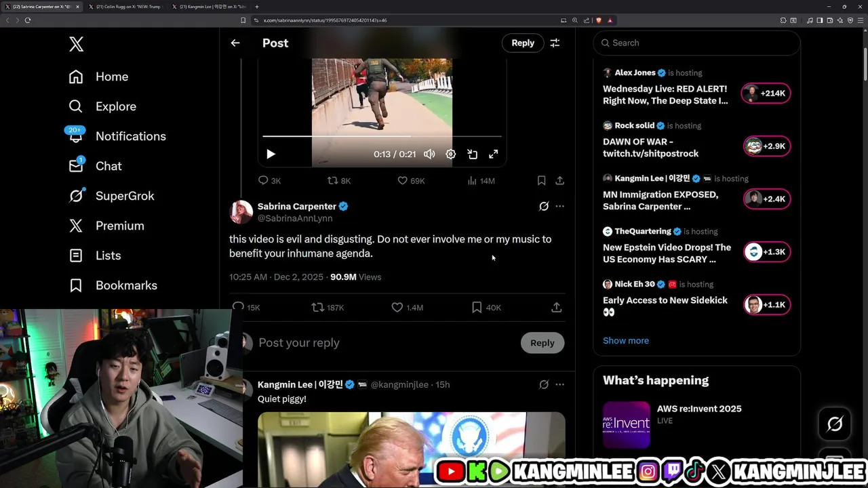Screen dimensions: 868x488
Task: Click Grok icon on Kangmin Lee's reply
Action: pos(543,384)
